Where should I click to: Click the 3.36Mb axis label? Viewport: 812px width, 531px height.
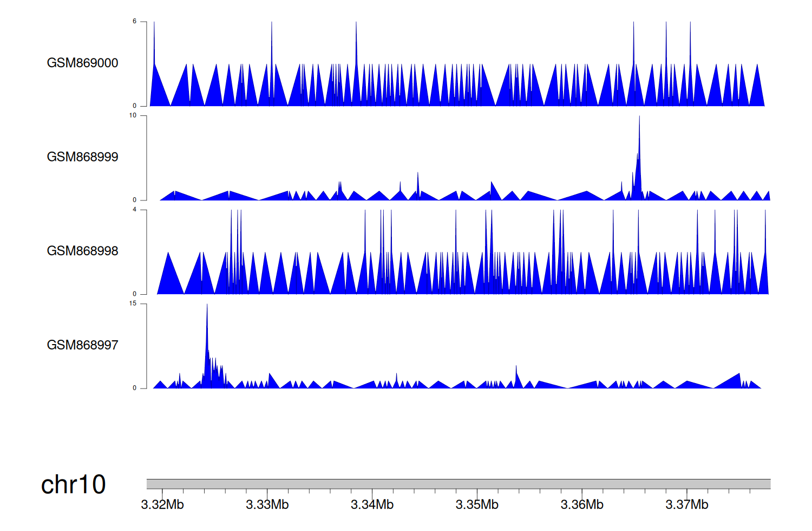tap(582, 505)
